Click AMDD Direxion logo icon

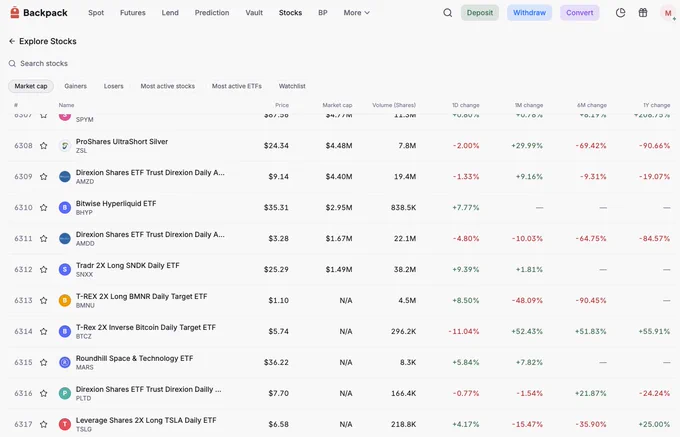coord(65,238)
